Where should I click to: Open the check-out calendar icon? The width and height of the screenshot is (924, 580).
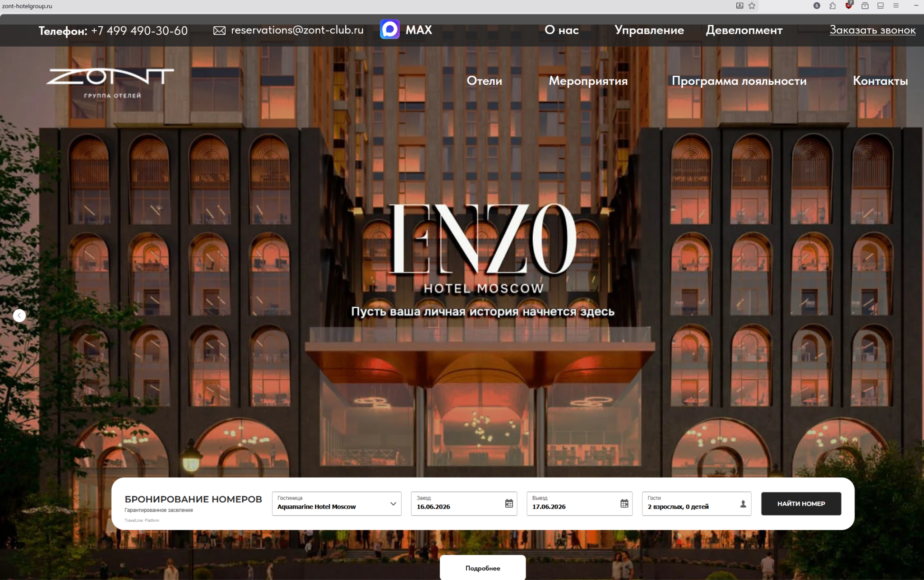point(624,504)
